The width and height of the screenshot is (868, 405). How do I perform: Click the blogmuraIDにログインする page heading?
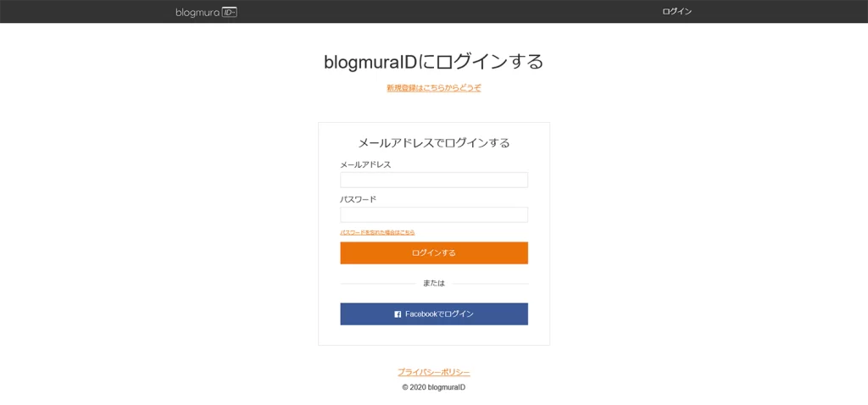point(434,61)
